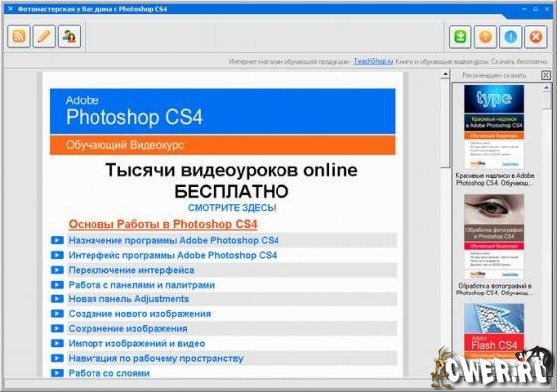Click 'Тысячи видеоуроков online БЕСПЛАТНО' headline
The height and width of the screenshot is (392, 557).
pyautogui.click(x=232, y=181)
